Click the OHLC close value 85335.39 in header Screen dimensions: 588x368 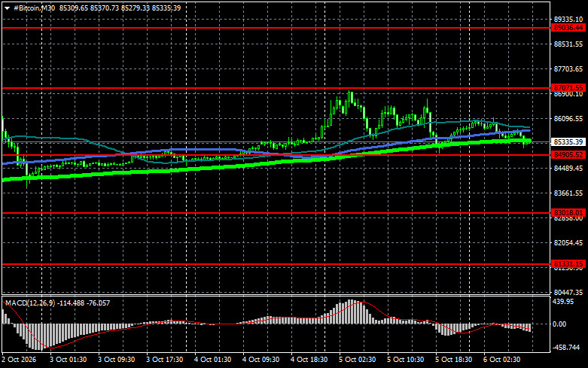coord(166,8)
